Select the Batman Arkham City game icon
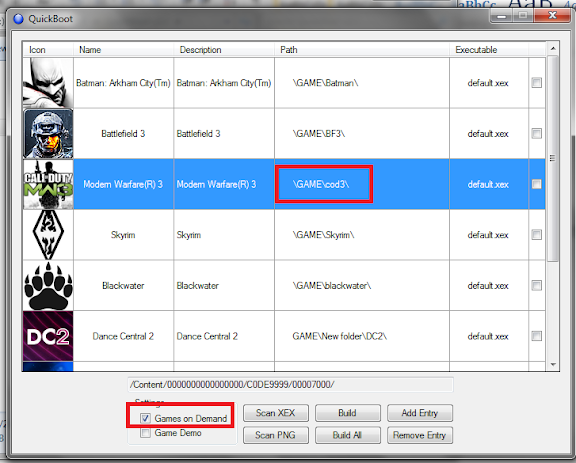 click(x=48, y=83)
